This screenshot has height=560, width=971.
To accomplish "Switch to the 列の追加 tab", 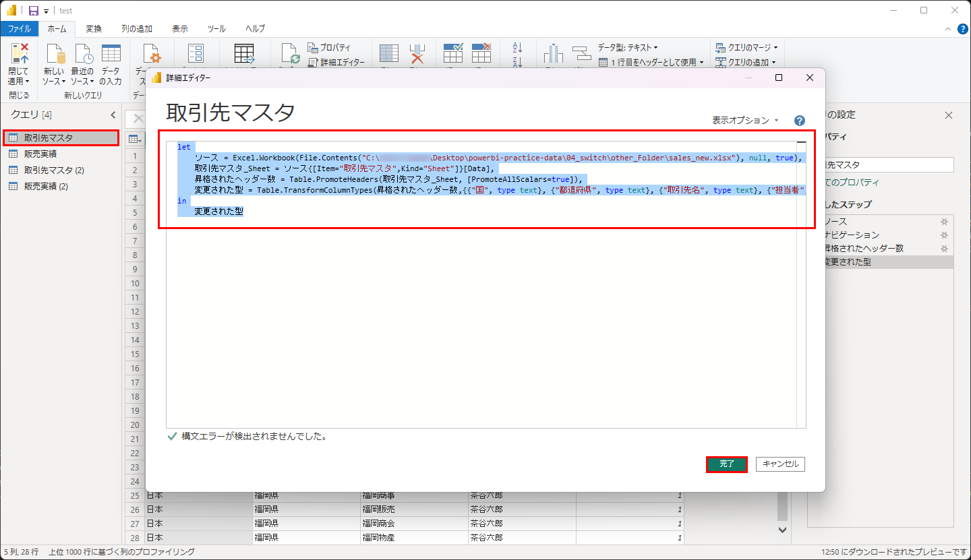I will (136, 29).
